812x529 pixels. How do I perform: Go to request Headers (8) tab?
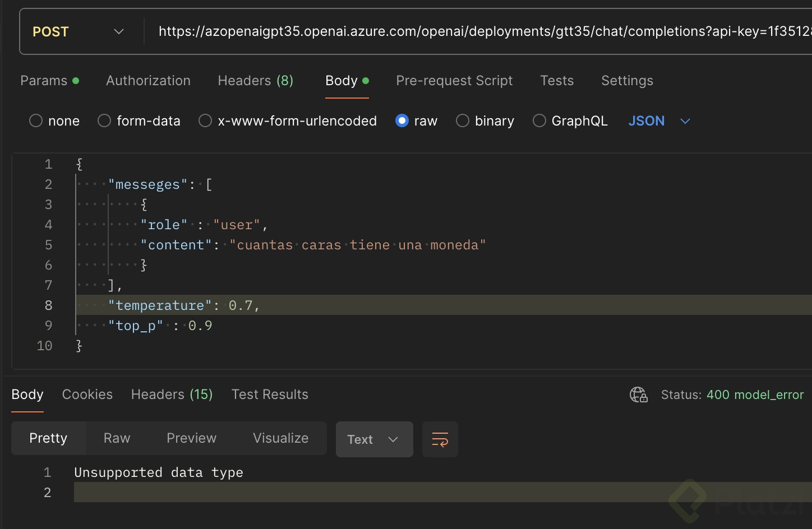click(x=255, y=81)
